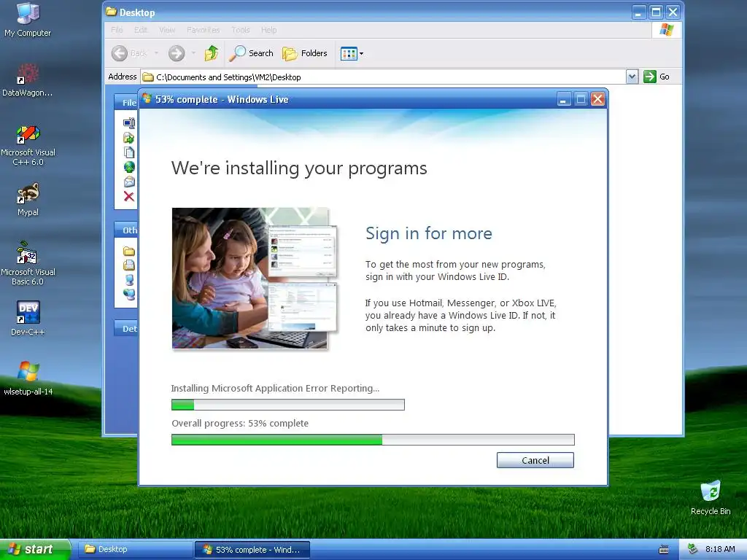Click Shared Documents icon under Other Places
This screenshot has width=747, height=560.
pyautogui.click(x=128, y=265)
